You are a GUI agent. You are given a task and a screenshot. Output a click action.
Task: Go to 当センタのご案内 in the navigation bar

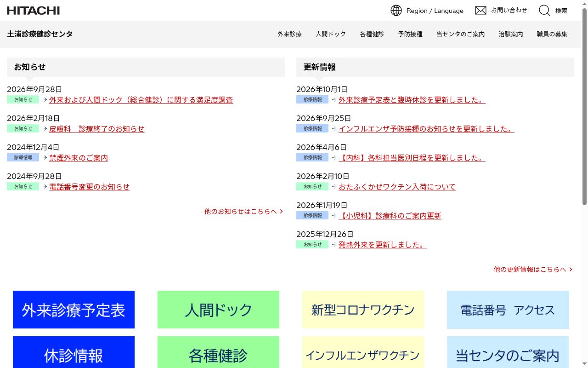click(x=460, y=34)
